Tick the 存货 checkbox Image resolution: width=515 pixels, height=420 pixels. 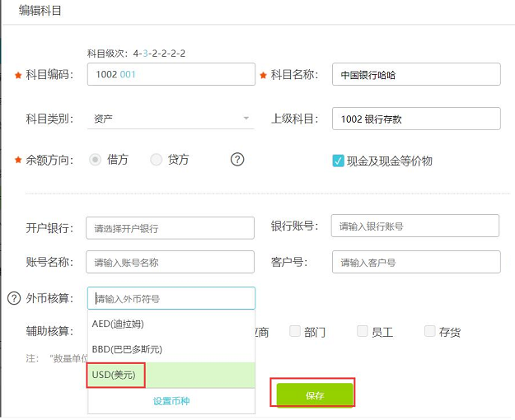430,332
